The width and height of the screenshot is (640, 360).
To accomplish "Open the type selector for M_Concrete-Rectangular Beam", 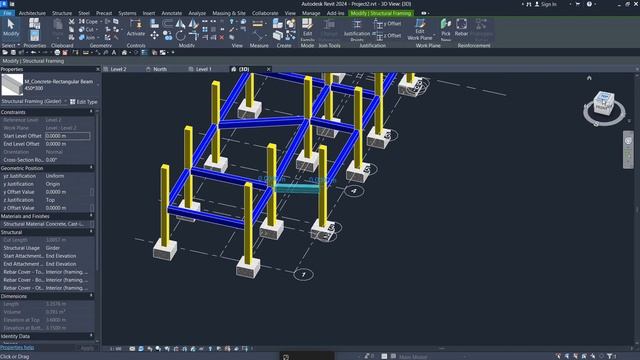I will point(50,85).
